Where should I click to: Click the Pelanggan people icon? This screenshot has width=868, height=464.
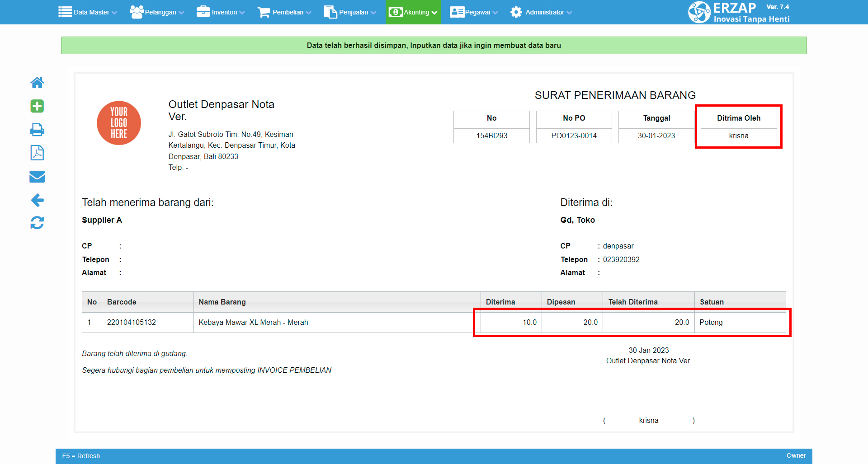click(x=137, y=12)
